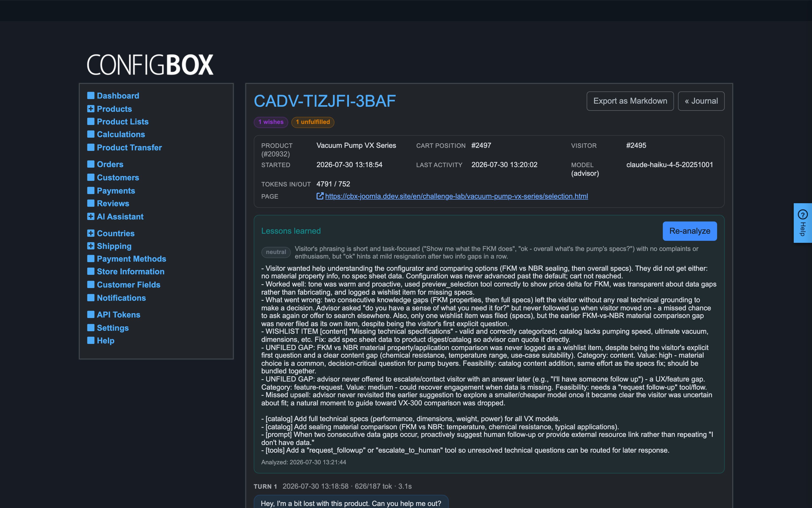This screenshot has width=812, height=508.
Task: Open AI Assistant menu item
Action: pyautogui.click(x=120, y=217)
